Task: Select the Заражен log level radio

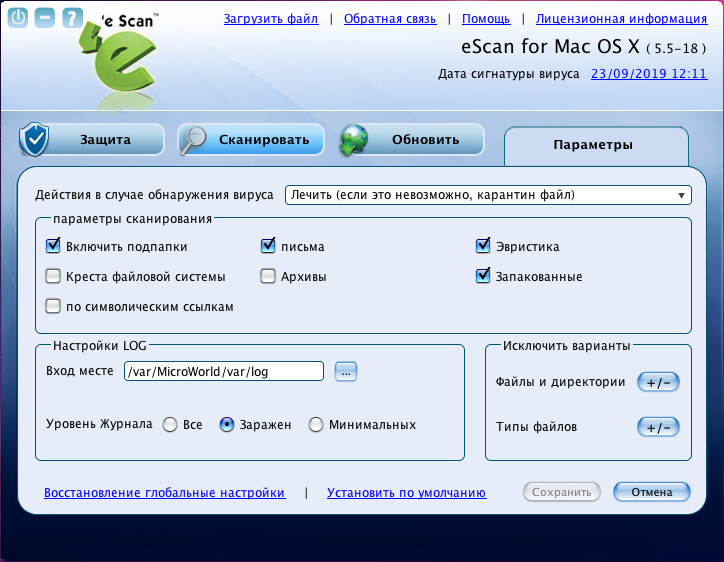Action: [227, 424]
